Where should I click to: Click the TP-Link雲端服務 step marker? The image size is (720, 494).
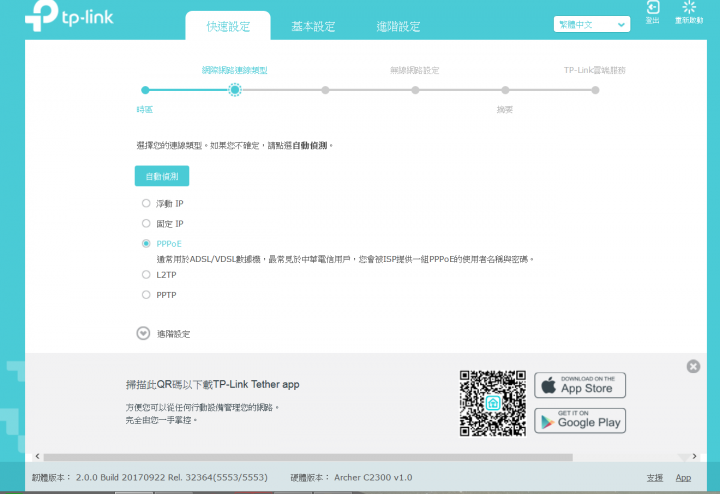pos(595,90)
